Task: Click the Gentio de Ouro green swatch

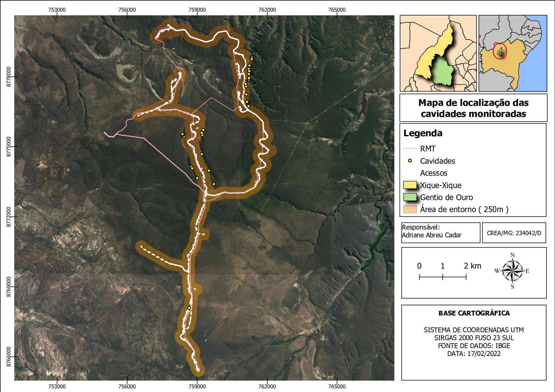Action: pos(410,197)
